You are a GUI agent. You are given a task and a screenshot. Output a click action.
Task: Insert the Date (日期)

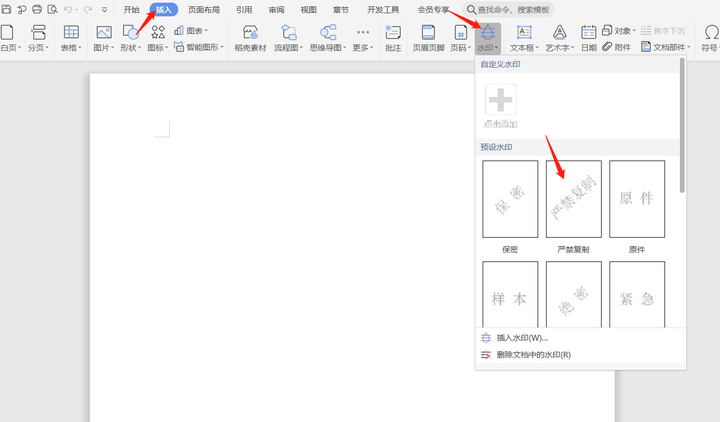(x=589, y=38)
